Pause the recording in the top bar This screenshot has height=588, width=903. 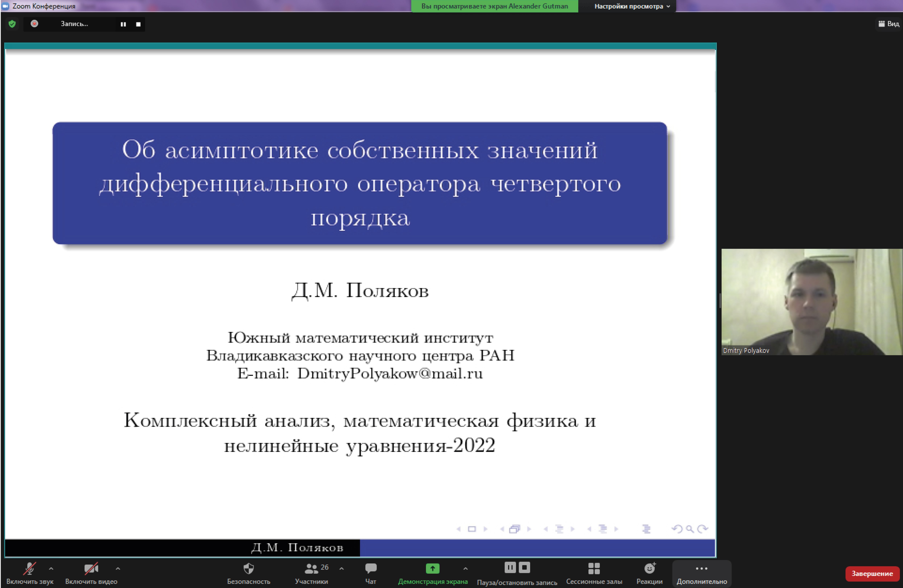(123, 24)
